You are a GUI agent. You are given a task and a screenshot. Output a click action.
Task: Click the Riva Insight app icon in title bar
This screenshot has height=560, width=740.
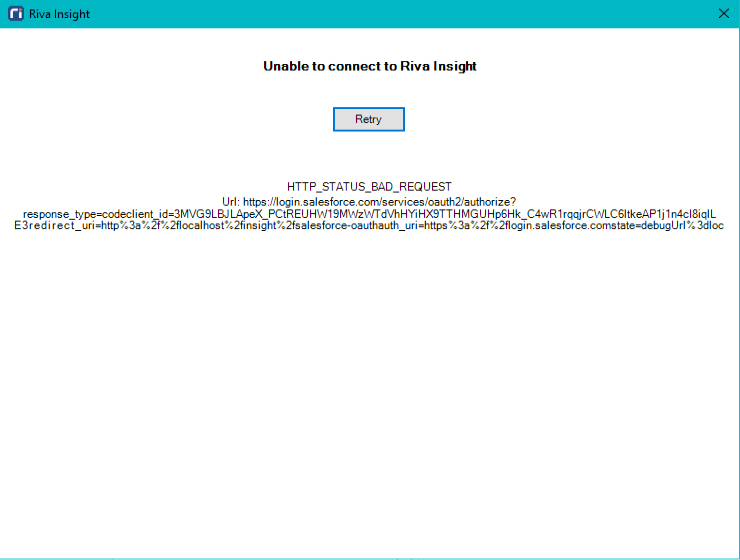[15, 14]
